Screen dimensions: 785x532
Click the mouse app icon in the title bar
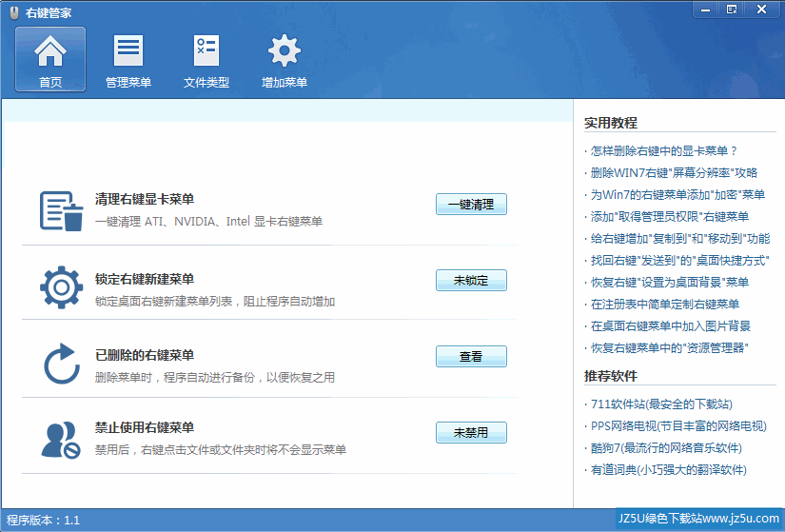[x=14, y=12]
